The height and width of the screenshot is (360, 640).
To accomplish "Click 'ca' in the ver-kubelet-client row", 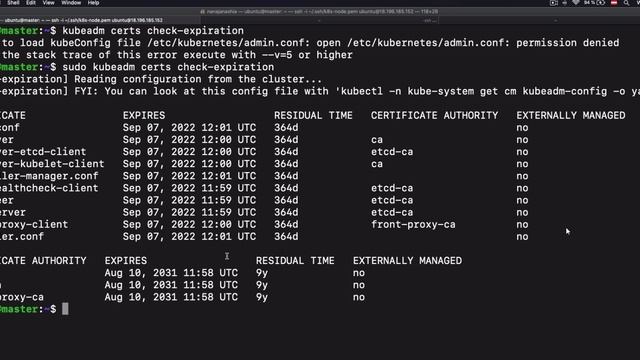I will coord(377,164).
